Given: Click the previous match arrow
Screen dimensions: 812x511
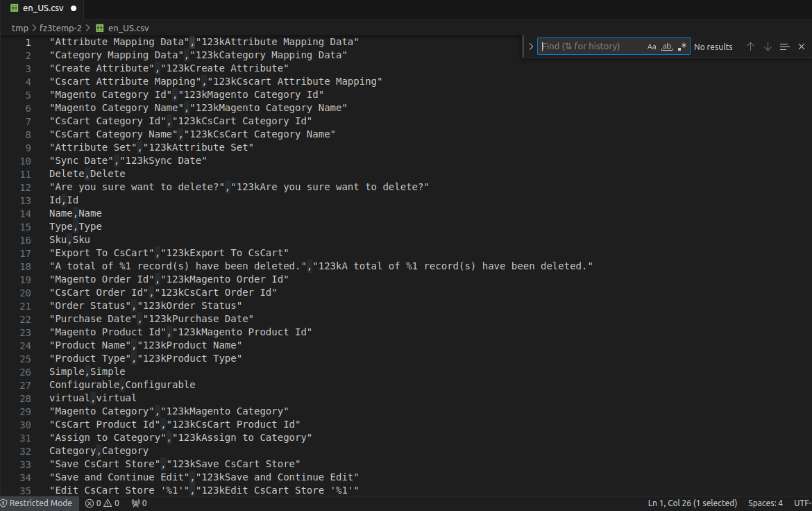Looking at the screenshot, I should pos(750,47).
